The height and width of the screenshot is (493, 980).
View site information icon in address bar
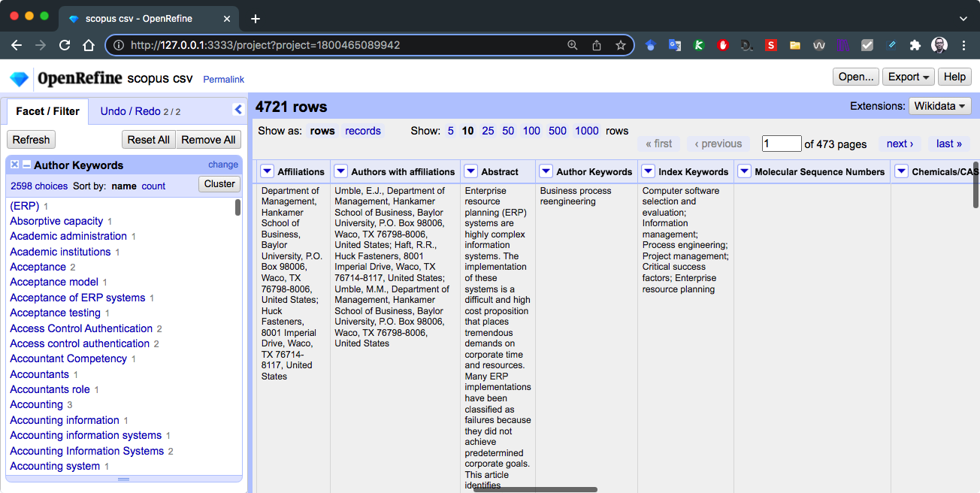pos(119,45)
